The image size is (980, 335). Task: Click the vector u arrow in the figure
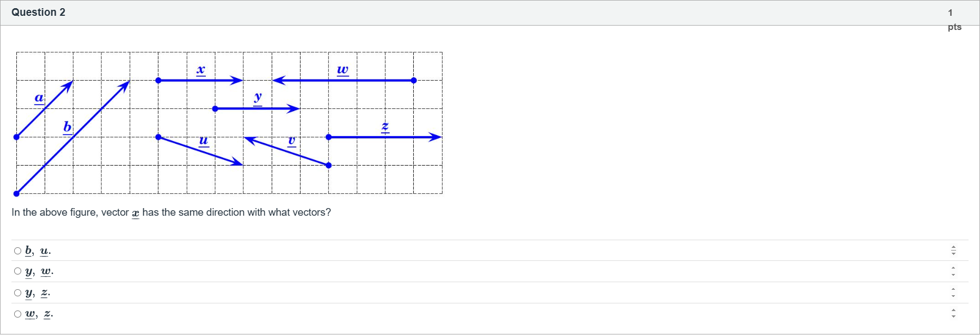point(201,151)
